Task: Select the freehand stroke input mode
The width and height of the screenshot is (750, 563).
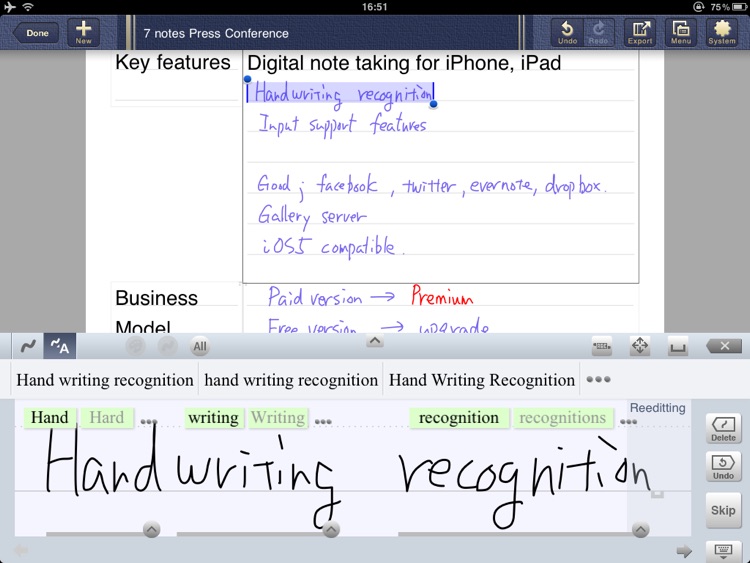Action: click(x=28, y=346)
